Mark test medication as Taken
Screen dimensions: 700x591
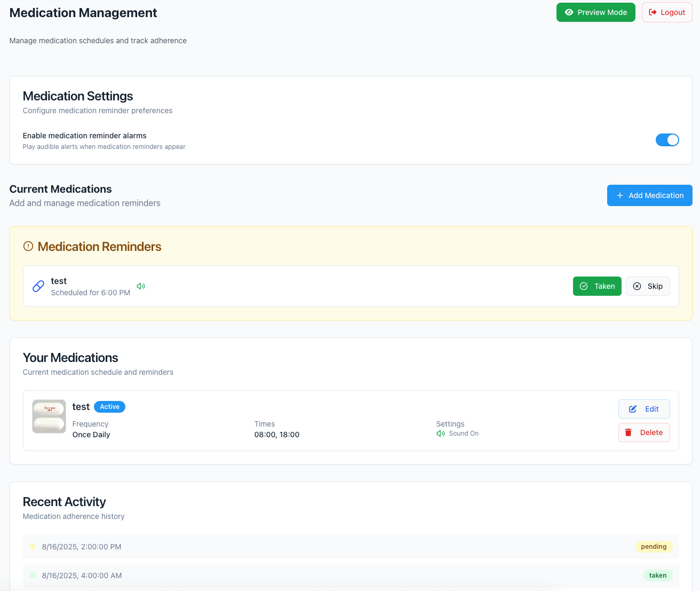tap(597, 286)
